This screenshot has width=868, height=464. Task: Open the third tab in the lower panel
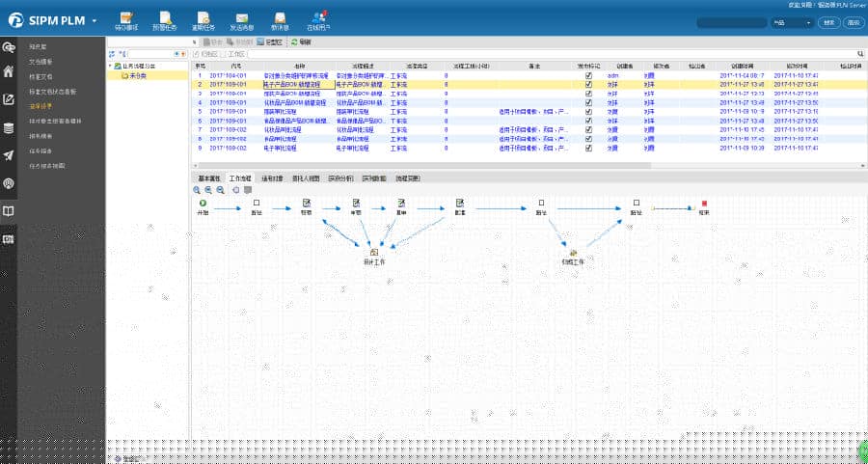272,178
